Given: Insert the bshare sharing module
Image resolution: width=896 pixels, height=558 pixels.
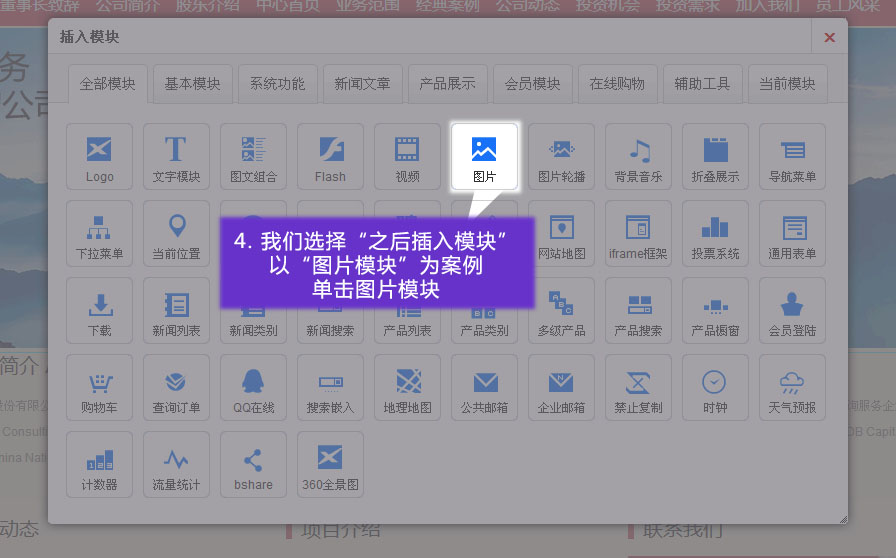Looking at the screenshot, I should point(253,464).
